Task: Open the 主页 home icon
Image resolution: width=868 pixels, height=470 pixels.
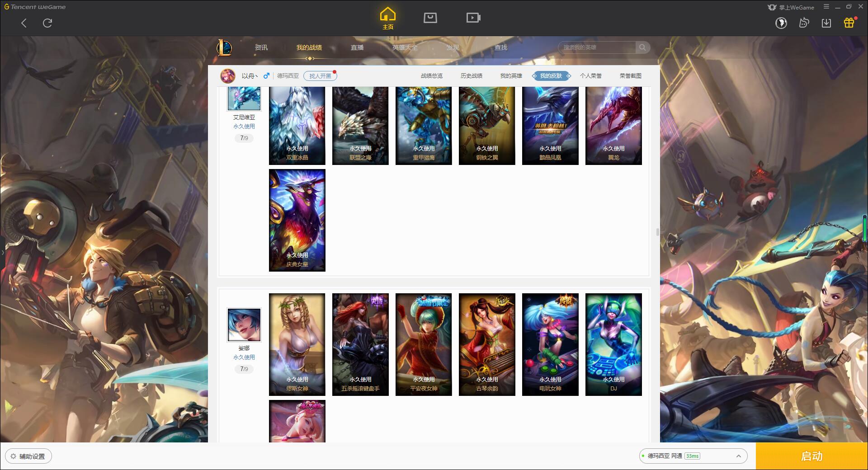Action: pyautogui.click(x=388, y=19)
